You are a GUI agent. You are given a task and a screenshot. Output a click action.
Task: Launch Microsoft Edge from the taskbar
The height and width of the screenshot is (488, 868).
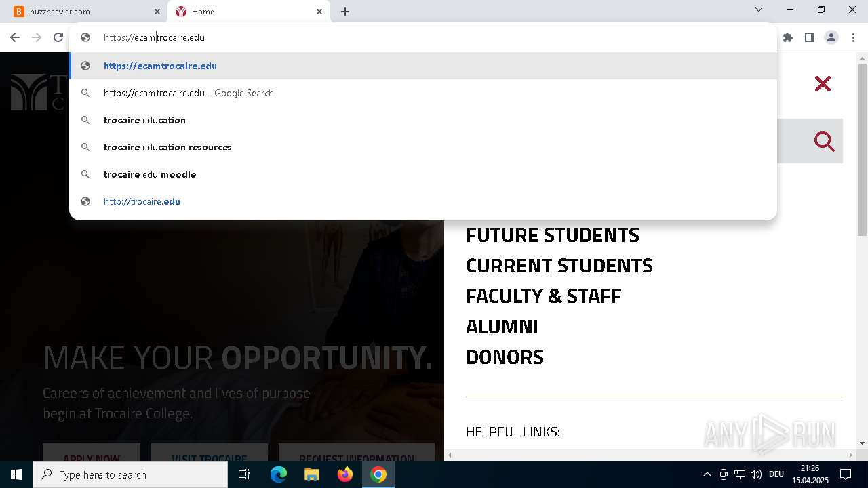(279, 474)
